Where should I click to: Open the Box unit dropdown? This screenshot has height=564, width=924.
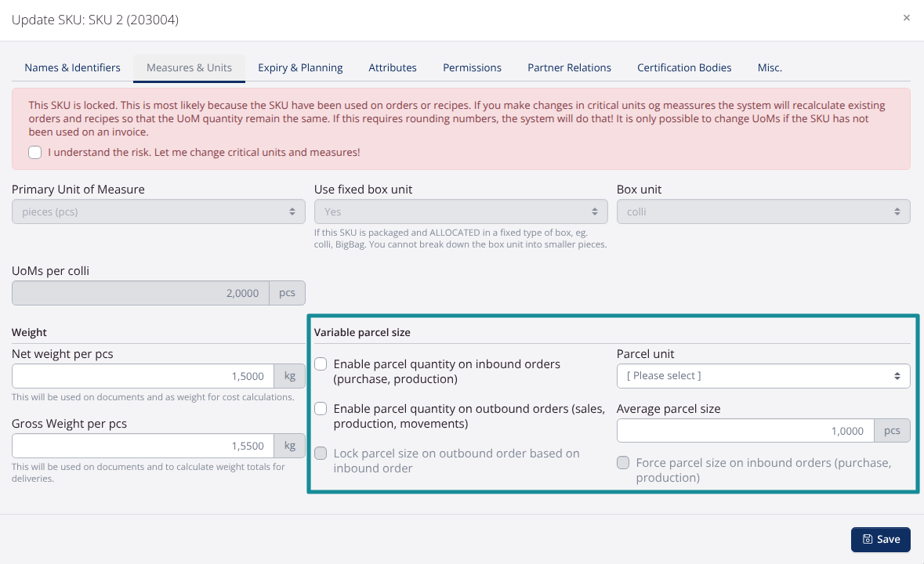(x=763, y=211)
